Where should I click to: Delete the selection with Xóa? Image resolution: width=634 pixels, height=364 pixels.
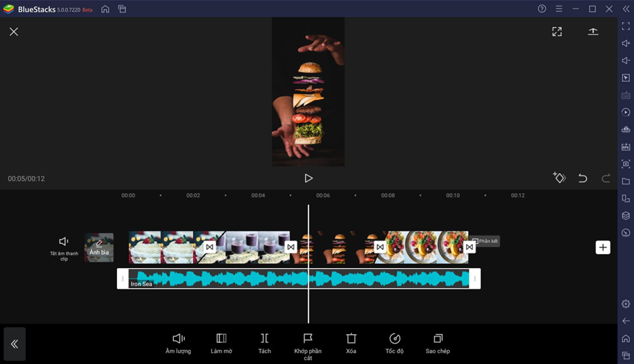pyautogui.click(x=351, y=344)
